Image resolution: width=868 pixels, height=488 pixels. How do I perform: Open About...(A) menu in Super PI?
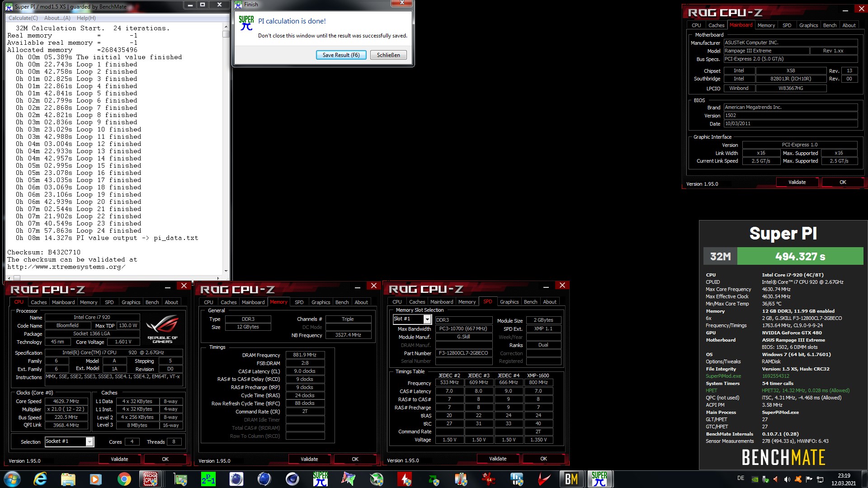tap(57, 18)
